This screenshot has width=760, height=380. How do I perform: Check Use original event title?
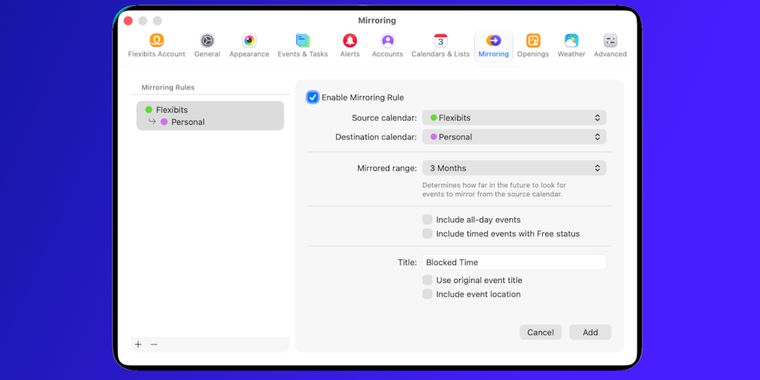427,280
